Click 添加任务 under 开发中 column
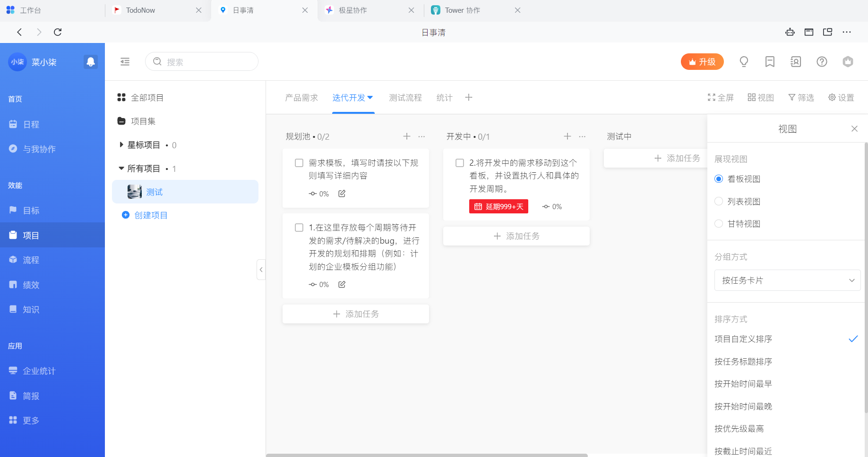Image resolution: width=868 pixels, height=457 pixels. (516, 236)
